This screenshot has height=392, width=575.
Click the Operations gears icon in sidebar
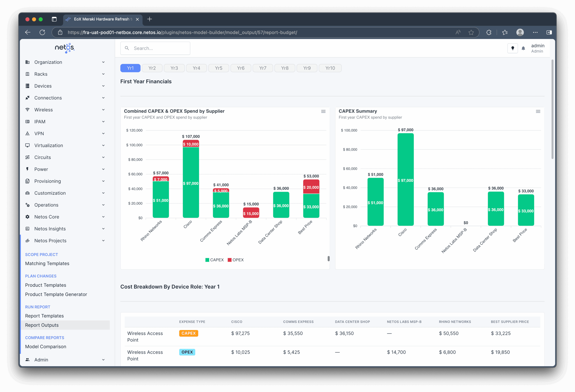point(27,205)
